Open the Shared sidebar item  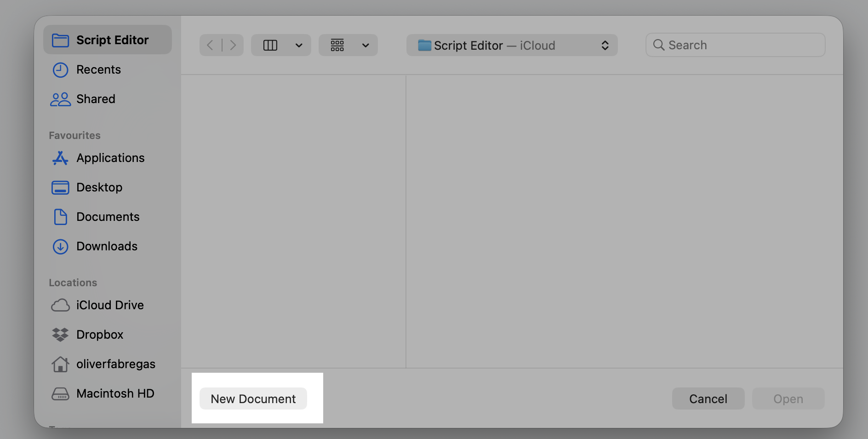[108, 99]
